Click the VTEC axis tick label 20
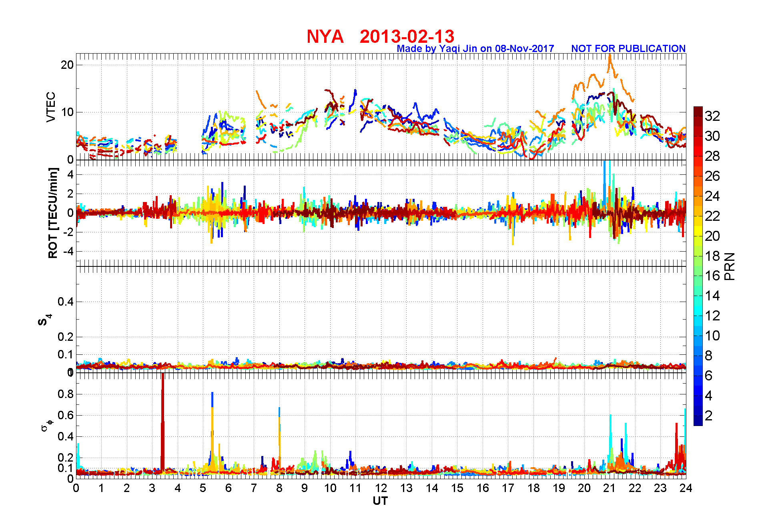 pyautogui.click(x=67, y=65)
